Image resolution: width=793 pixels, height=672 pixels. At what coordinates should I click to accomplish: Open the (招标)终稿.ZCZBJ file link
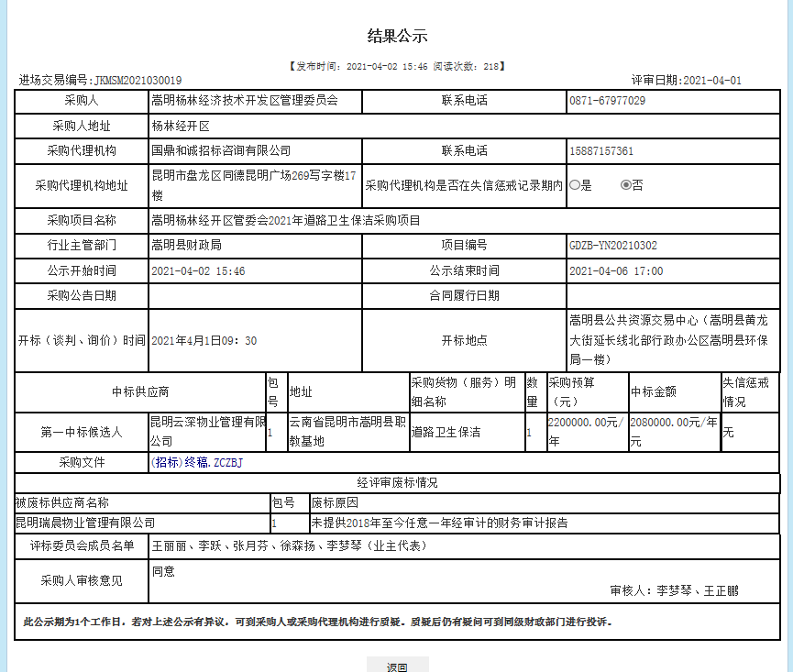coord(197,463)
